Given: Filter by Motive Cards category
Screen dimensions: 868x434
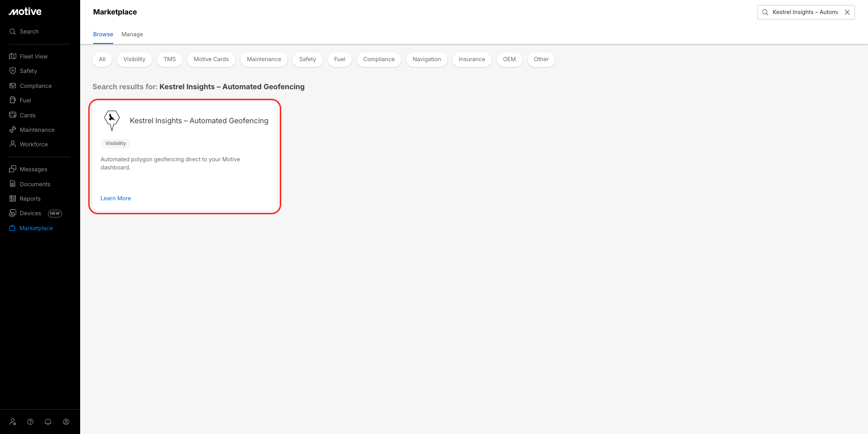Looking at the screenshot, I should click(x=211, y=59).
